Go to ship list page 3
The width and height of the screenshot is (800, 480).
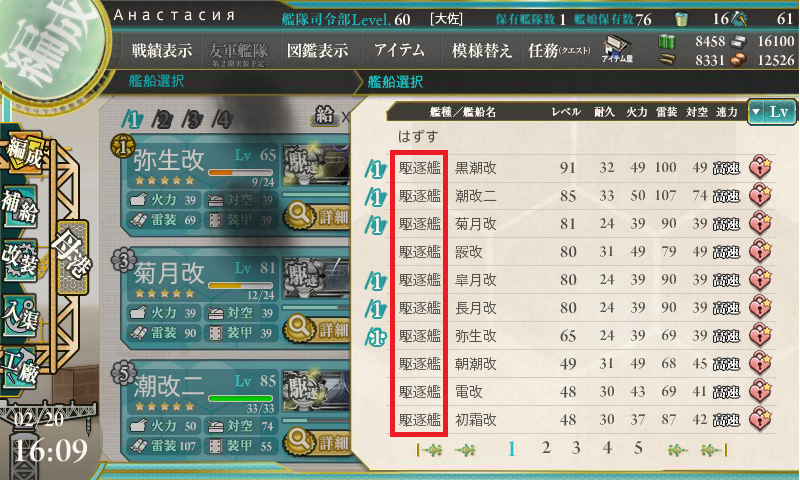(x=576, y=448)
